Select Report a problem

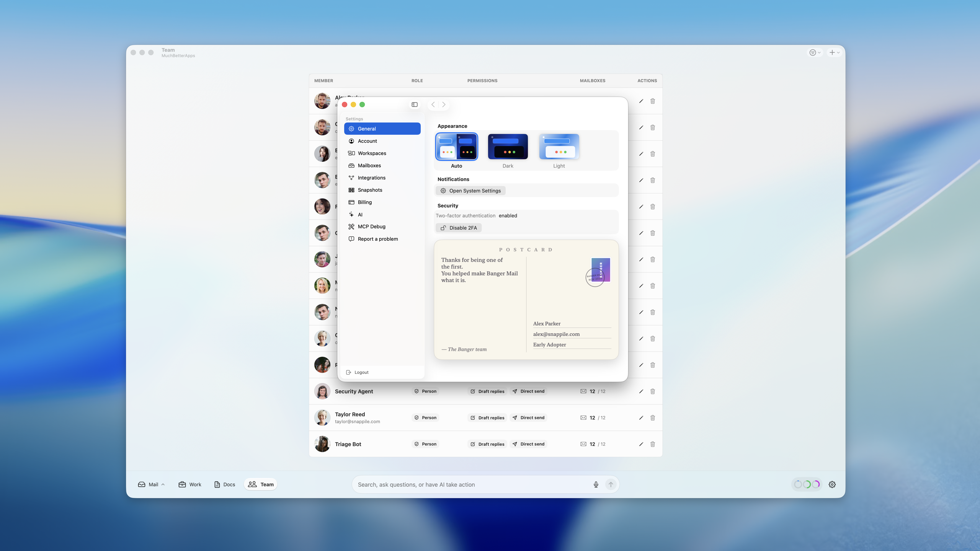point(382,239)
